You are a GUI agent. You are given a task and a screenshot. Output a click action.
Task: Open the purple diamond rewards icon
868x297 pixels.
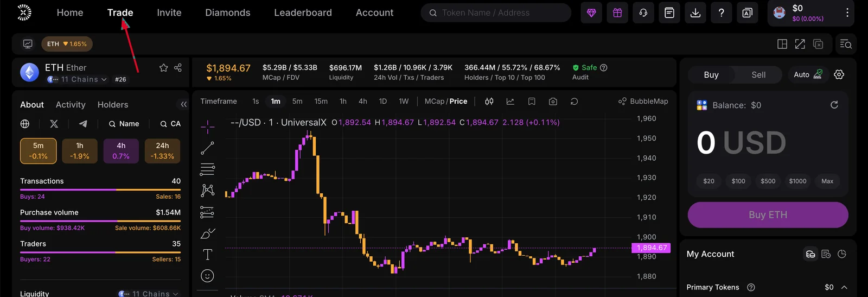591,12
